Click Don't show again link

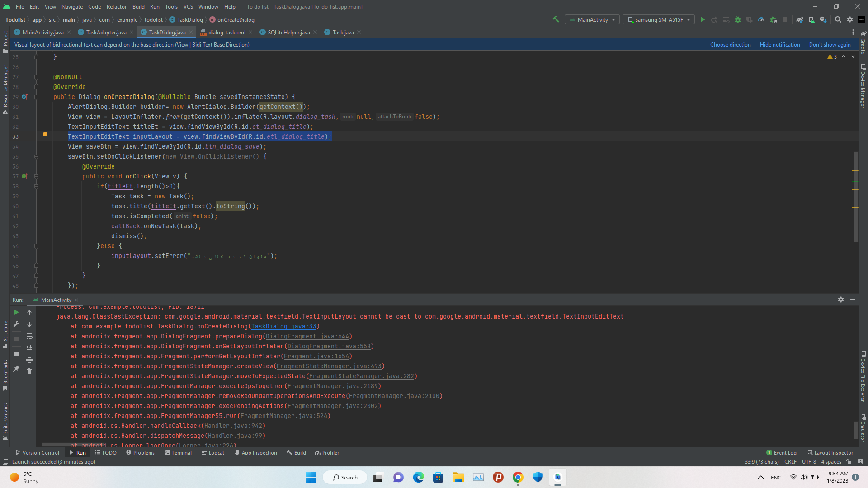pyautogui.click(x=830, y=44)
